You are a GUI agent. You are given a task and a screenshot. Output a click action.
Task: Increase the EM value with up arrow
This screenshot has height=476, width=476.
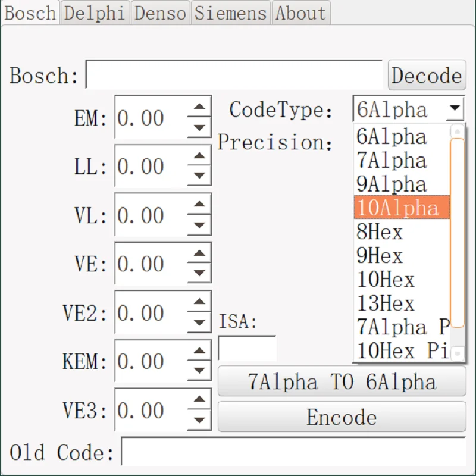pyautogui.click(x=199, y=108)
